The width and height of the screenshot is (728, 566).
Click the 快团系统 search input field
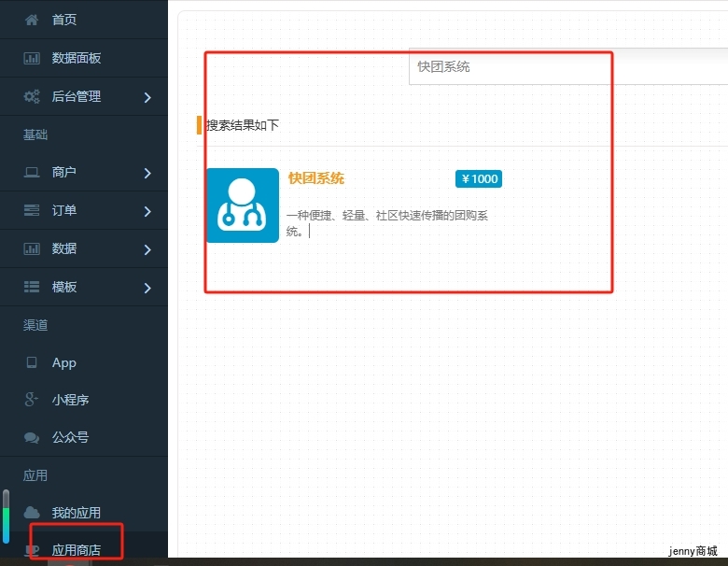pos(568,66)
